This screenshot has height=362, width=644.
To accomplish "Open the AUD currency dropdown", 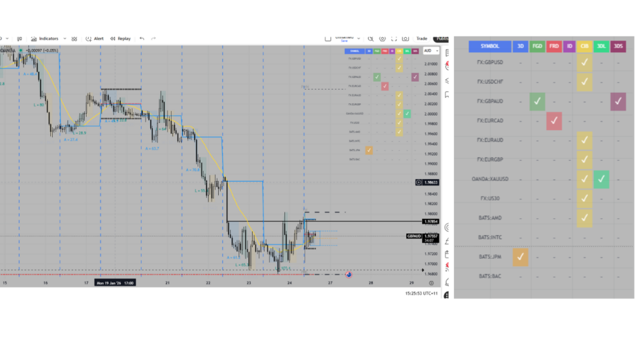I will (x=430, y=51).
